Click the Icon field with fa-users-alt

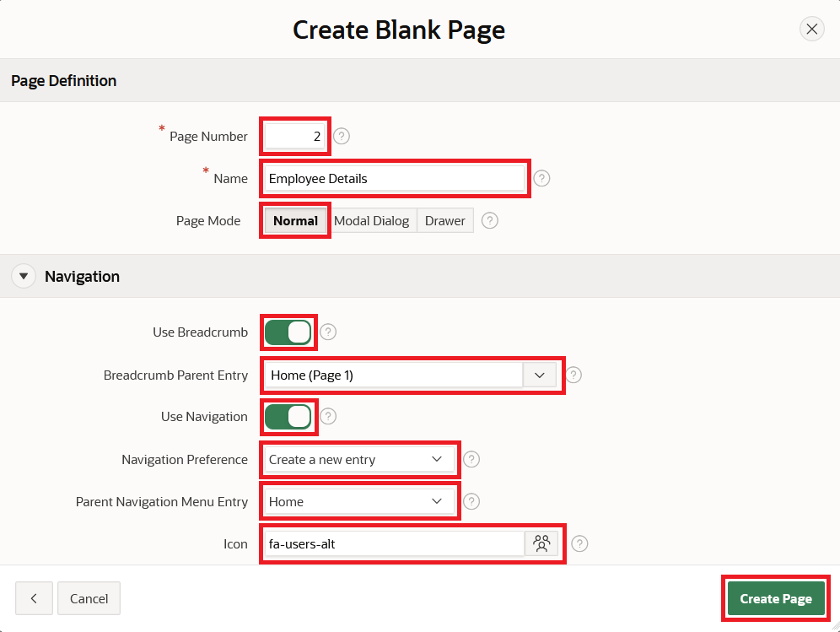coord(395,543)
